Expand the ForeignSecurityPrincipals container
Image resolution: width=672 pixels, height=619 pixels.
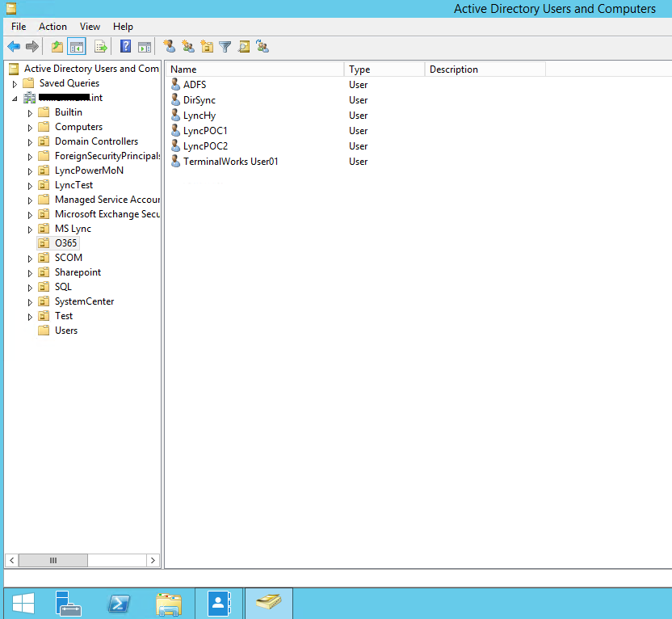point(30,157)
